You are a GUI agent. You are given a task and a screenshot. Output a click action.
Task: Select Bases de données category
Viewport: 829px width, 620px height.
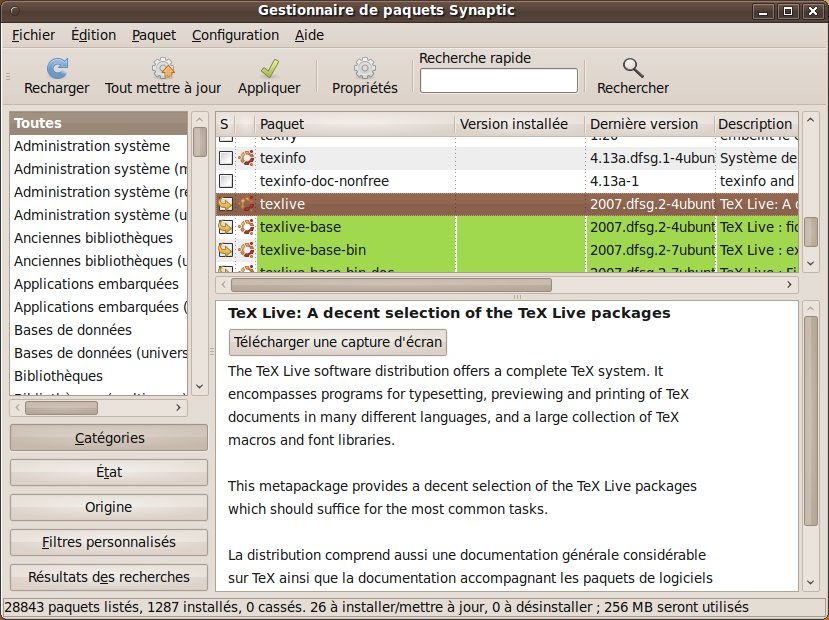point(98,330)
